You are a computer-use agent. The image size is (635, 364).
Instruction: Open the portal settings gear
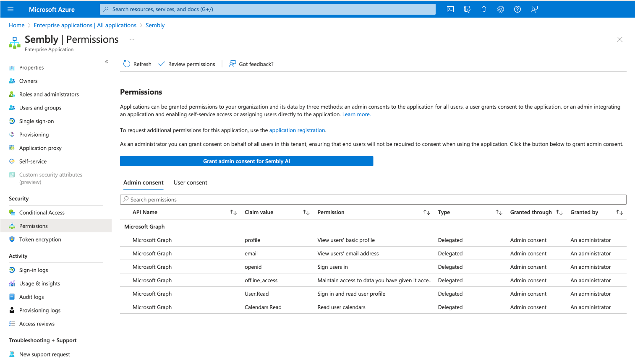[x=501, y=9]
